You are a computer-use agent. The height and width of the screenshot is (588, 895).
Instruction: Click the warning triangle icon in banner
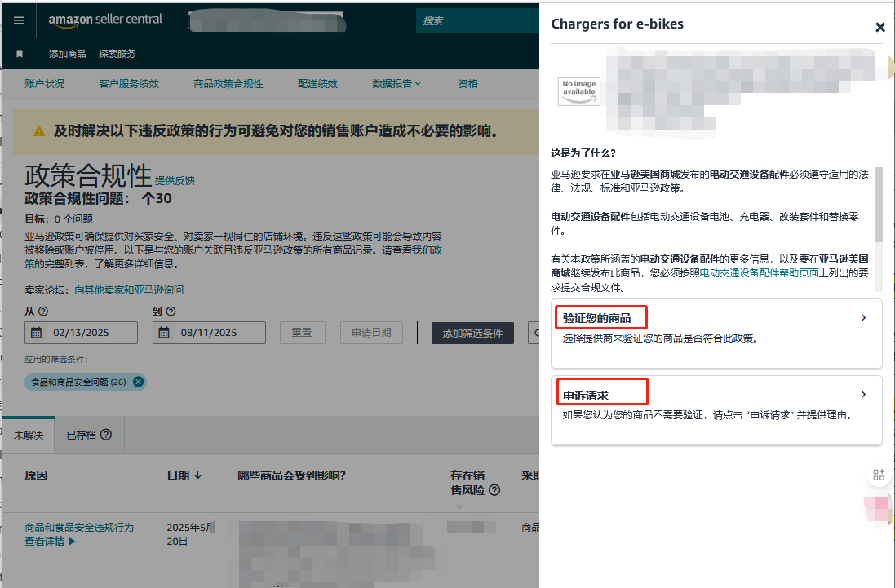pos(39,131)
